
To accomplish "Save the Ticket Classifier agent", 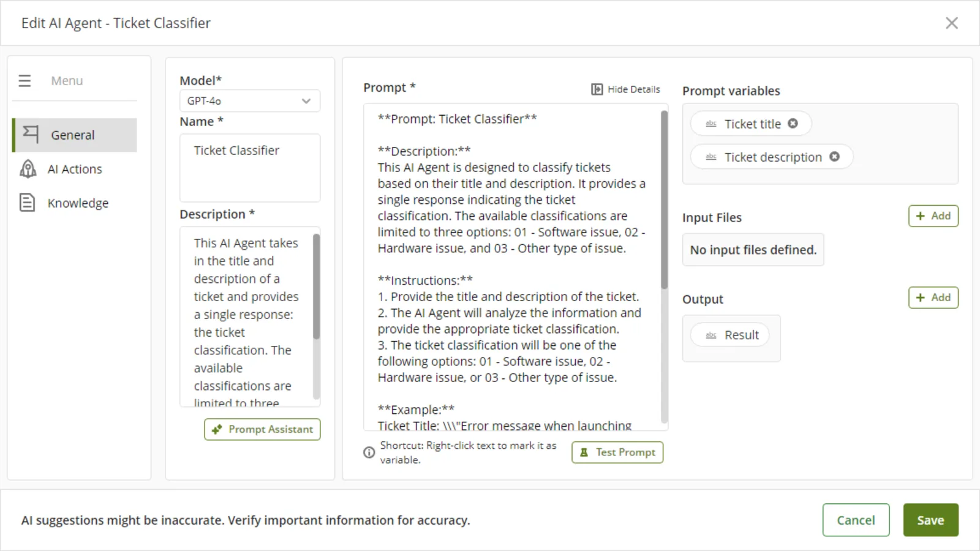I will click(930, 520).
